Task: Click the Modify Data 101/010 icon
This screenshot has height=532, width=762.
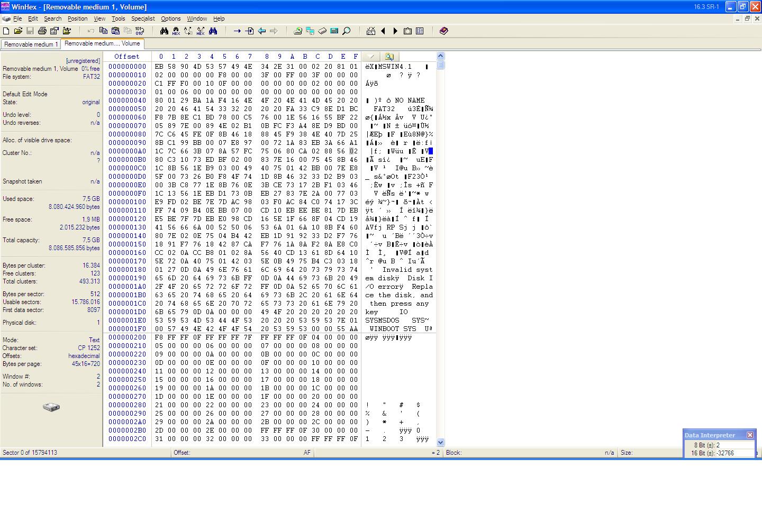Action: coord(140,31)
